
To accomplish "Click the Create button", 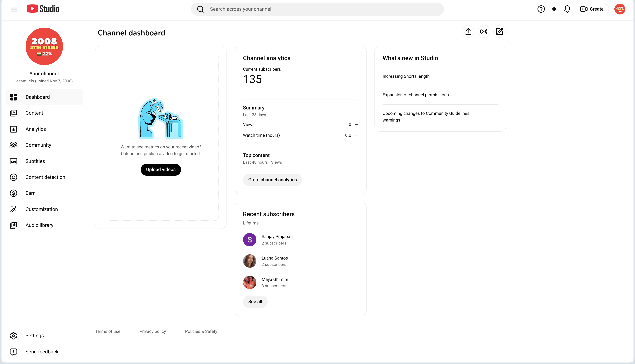I will 592,9.
